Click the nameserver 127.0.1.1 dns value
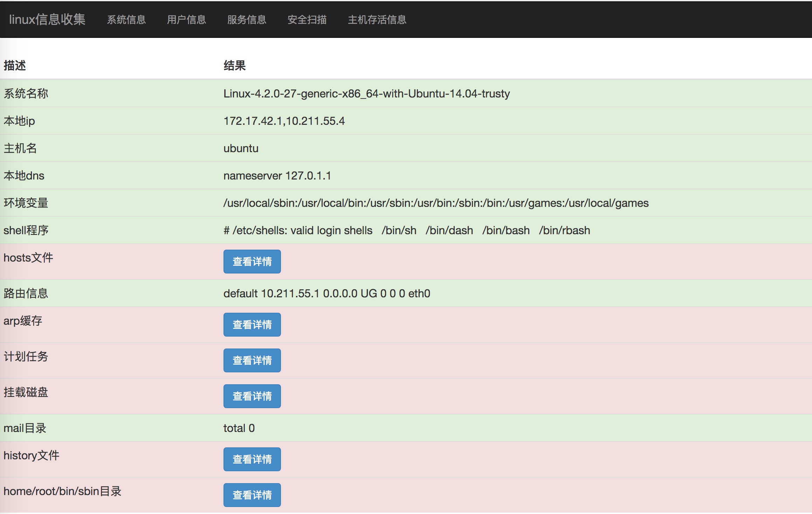The height and width of the screenshot is (514, 812). (x=277, y=176)
